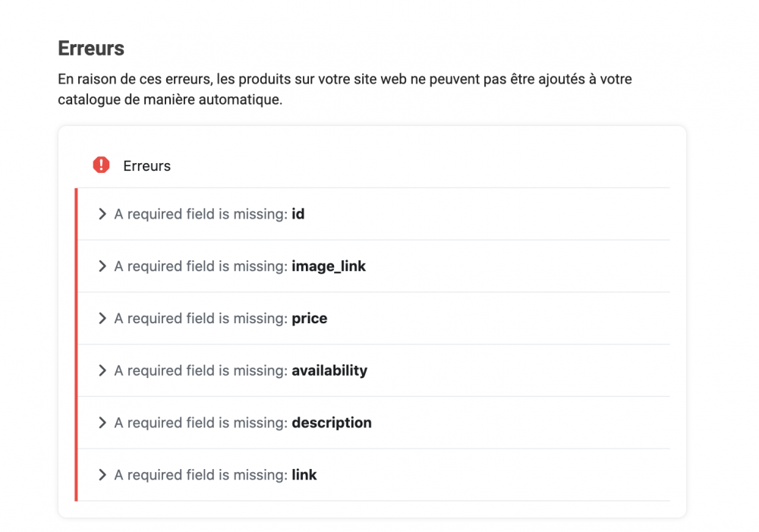The height and width of the screenshot is (532, 759).
Task: Click 'Erreurs' title beside the red icon
Action: pyautogui.click(x=146, y=165)
